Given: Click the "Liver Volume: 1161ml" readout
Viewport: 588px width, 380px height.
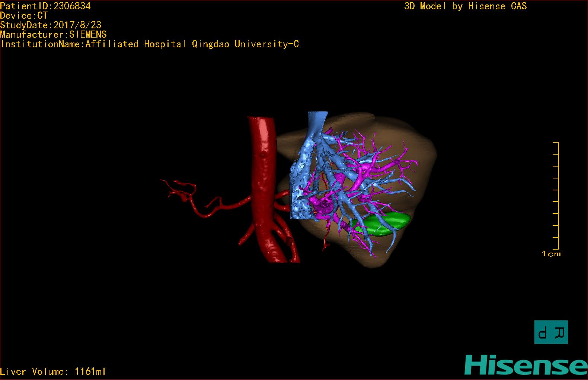Looking at the screenshot, I should (x=53, y=371).
